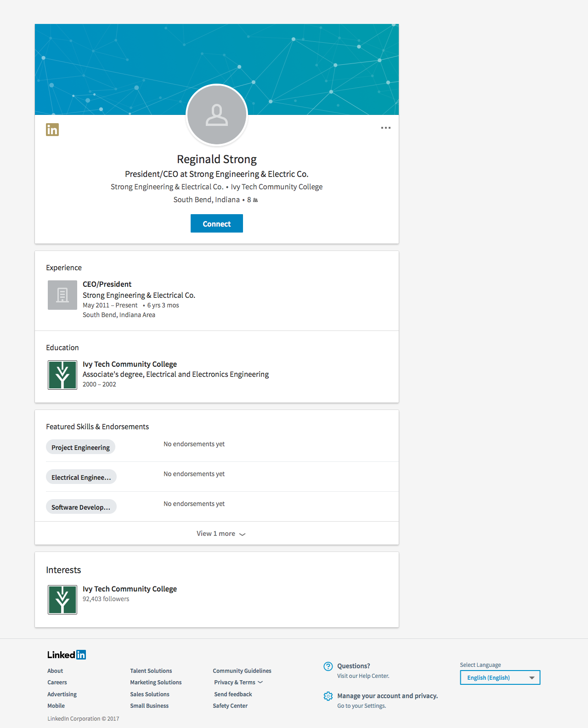
Task: Click the Send feedback link
Action: pyautogui.click(x=233, y=694)
